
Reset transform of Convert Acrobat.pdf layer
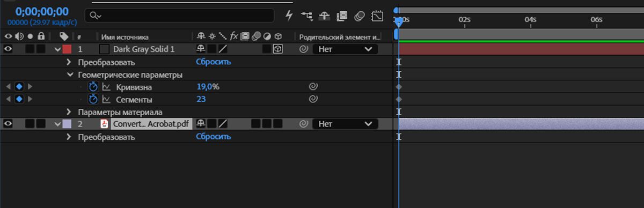[x=213, y=137]
